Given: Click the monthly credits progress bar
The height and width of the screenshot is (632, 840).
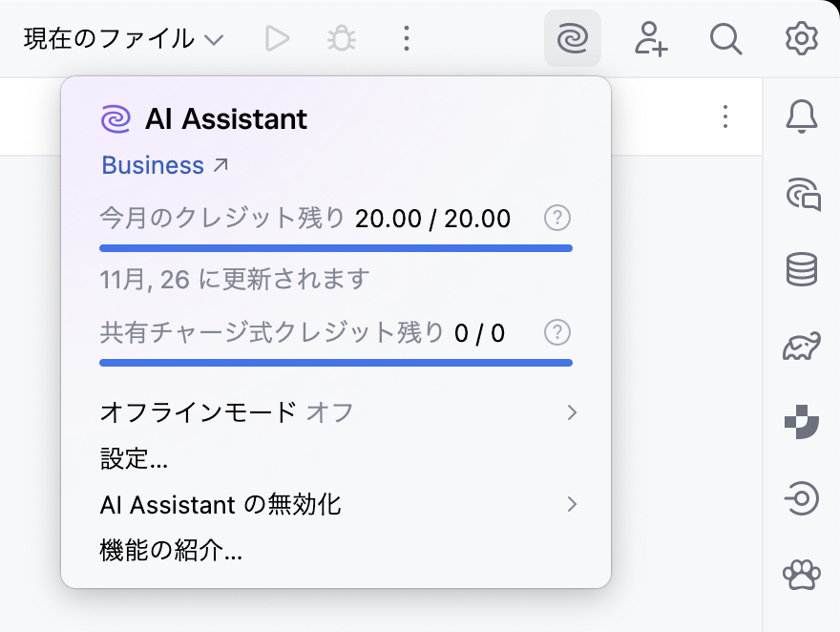Looking at the screenshot, I should (x=336, y=248).
